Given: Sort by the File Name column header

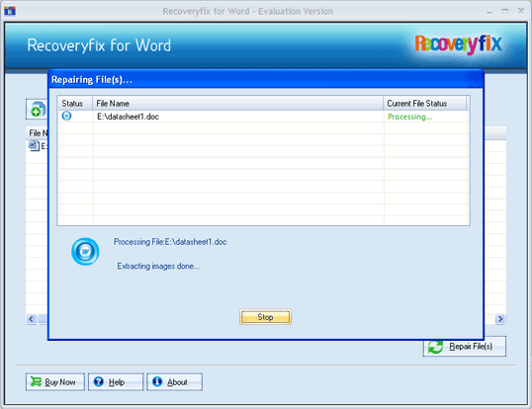Looking at the screenshot, I should point(238,104).
